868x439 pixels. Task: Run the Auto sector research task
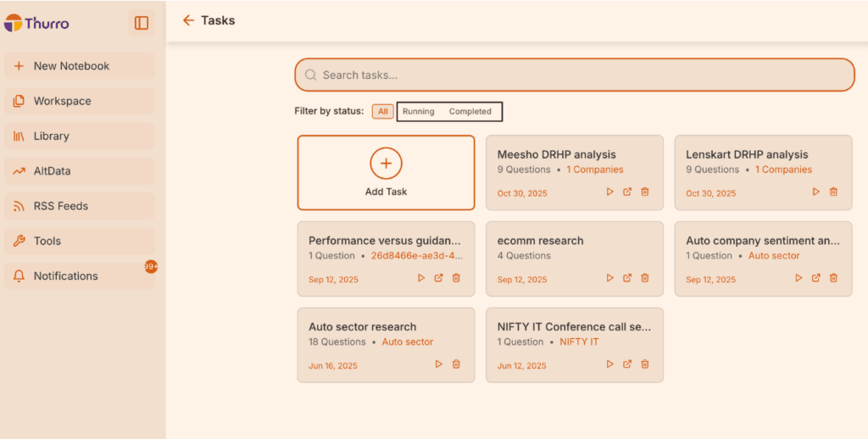(438, 364)
